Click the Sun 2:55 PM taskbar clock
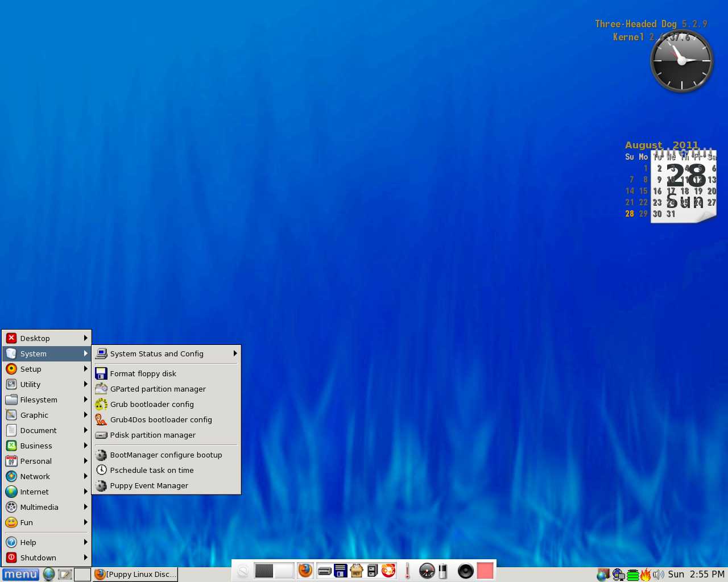This screenshot has width=728, height=582. 696,575
